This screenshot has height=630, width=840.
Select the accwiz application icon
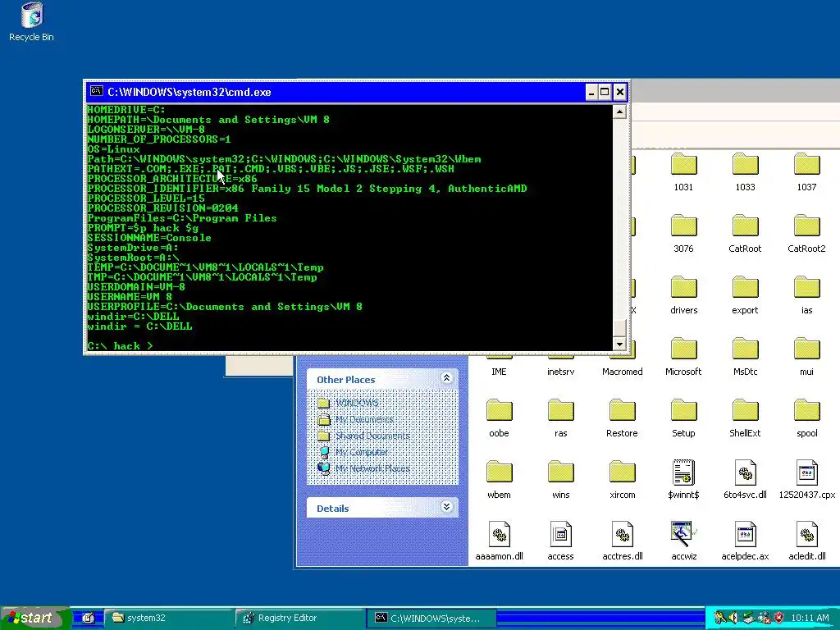pos(683,541)
